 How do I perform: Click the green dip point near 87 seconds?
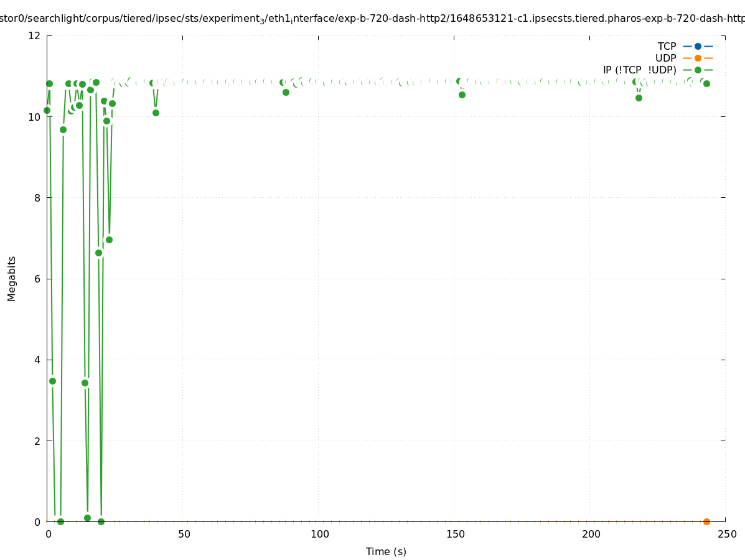pyautogui.click(x=286, y=92)
